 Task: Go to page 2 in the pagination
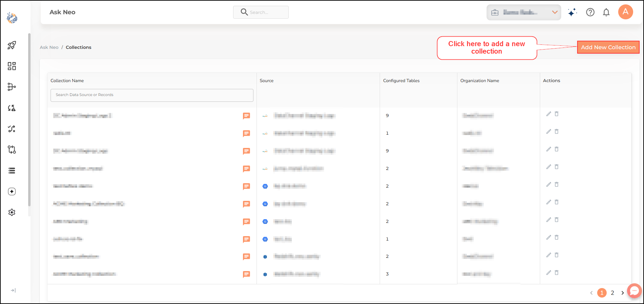point(612,293)
